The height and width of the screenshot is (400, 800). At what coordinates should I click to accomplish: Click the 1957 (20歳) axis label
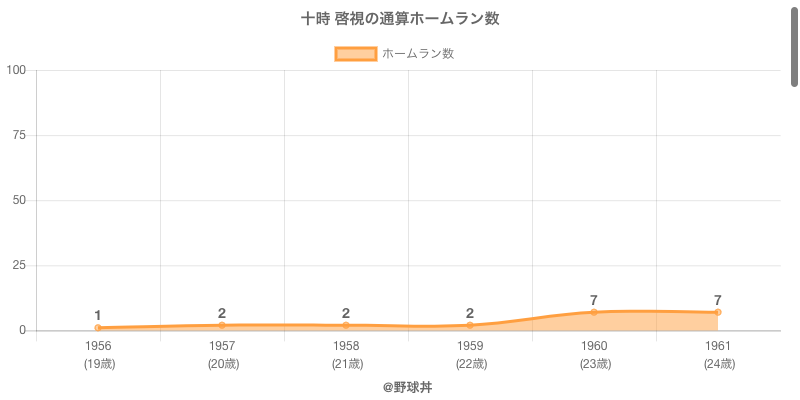click(x=222, y=354)
